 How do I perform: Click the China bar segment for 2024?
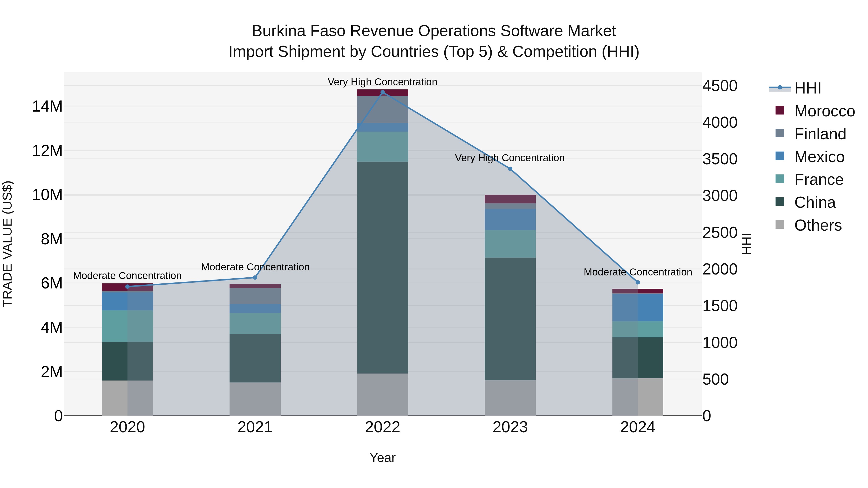point(637,358)
